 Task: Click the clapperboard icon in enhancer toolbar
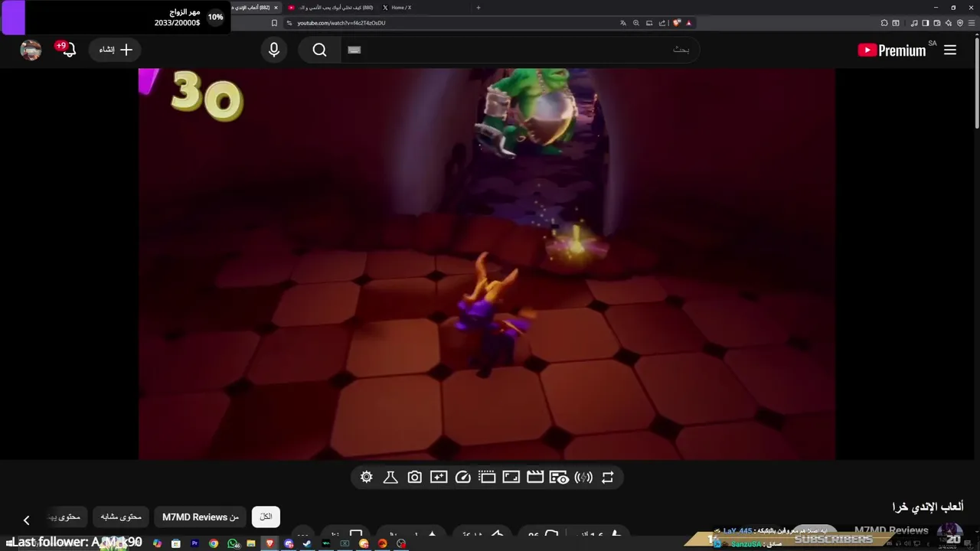click(x=535, y=478)
